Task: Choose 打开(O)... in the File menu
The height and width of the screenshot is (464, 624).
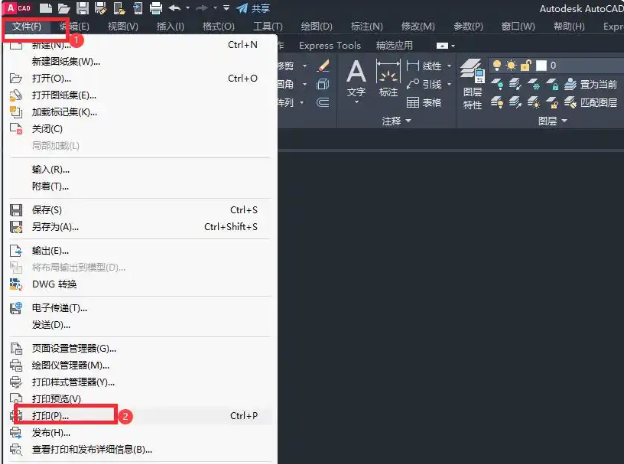Action: 139,78
